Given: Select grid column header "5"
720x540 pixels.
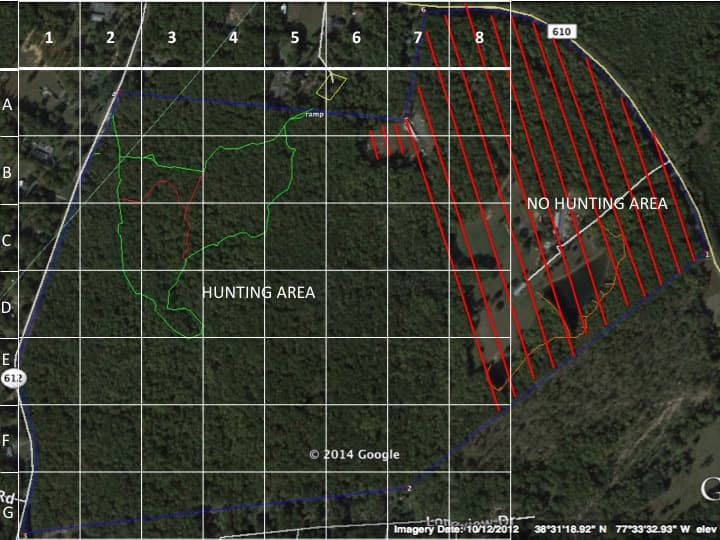Looking at the screenshot, I should pyautogui.click(x=295, y=38).
